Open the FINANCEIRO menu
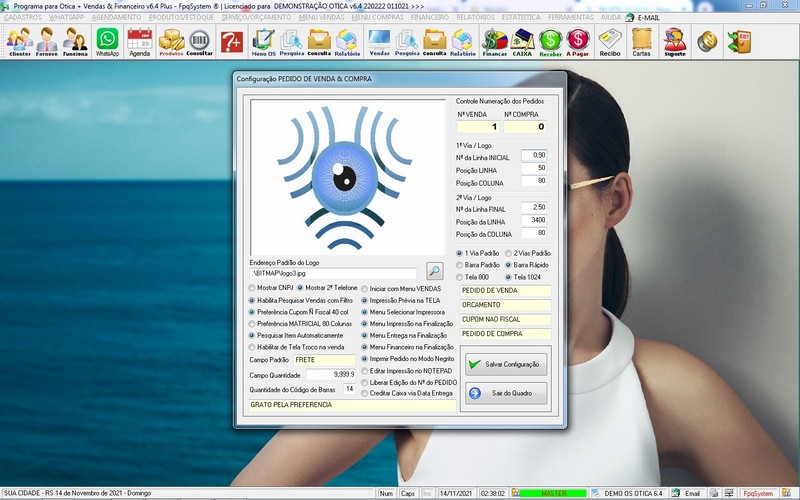The width and height of the screenshot is (800, 500). [430, 18]
